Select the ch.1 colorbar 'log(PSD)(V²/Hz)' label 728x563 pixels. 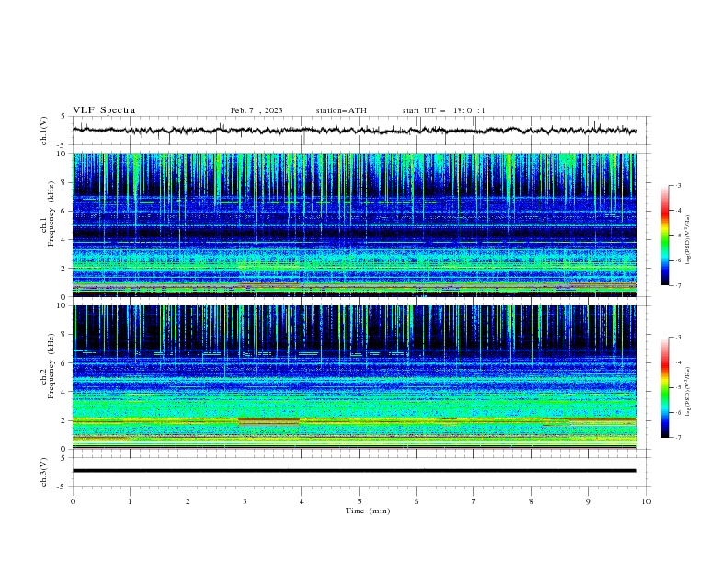click(x=688, y=240)
